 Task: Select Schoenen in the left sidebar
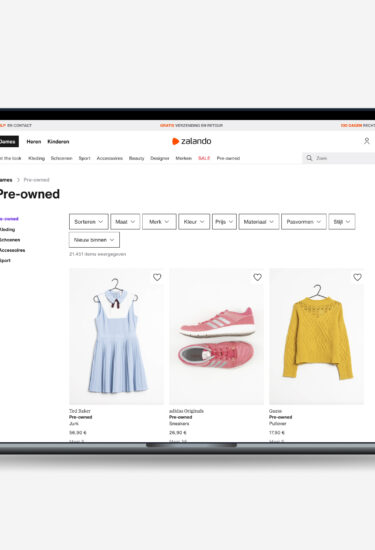[10, 240]
